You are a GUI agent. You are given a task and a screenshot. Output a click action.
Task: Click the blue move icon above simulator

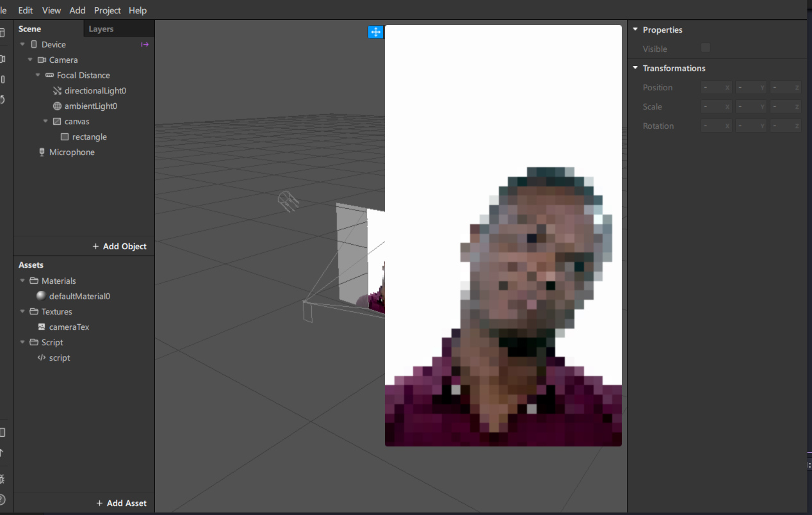(x=375, y=32)
